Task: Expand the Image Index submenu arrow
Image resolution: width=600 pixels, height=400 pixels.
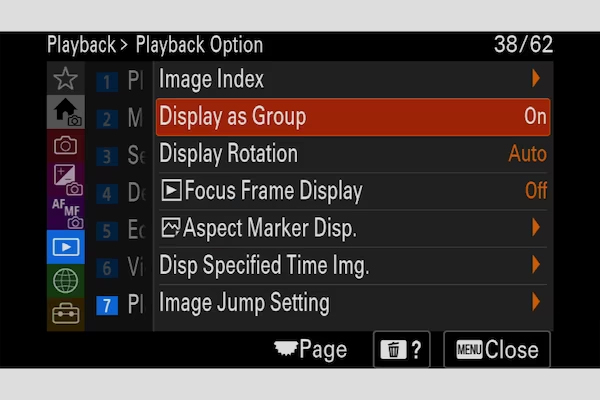Action: tap(536, 78)
